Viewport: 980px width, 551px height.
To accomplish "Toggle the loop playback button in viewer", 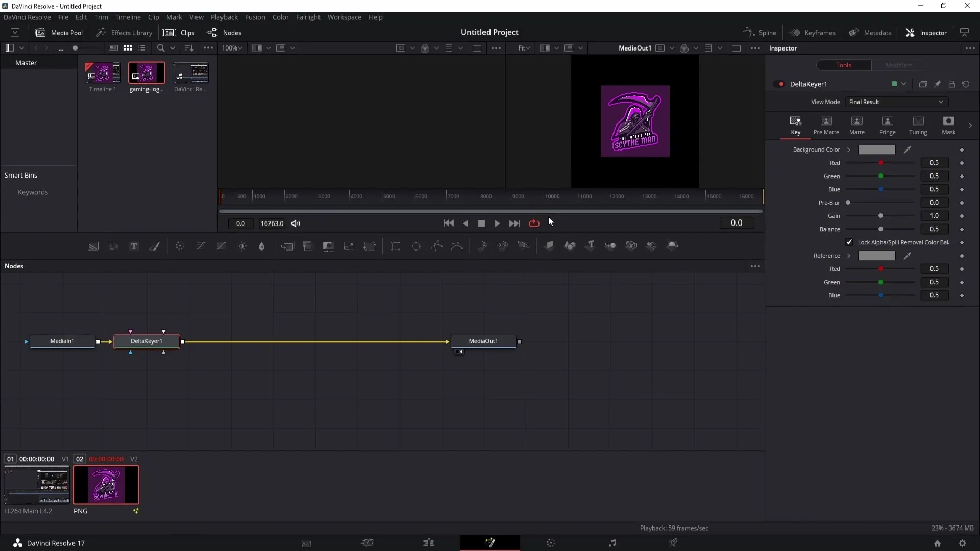I will [x=535, y=223].
